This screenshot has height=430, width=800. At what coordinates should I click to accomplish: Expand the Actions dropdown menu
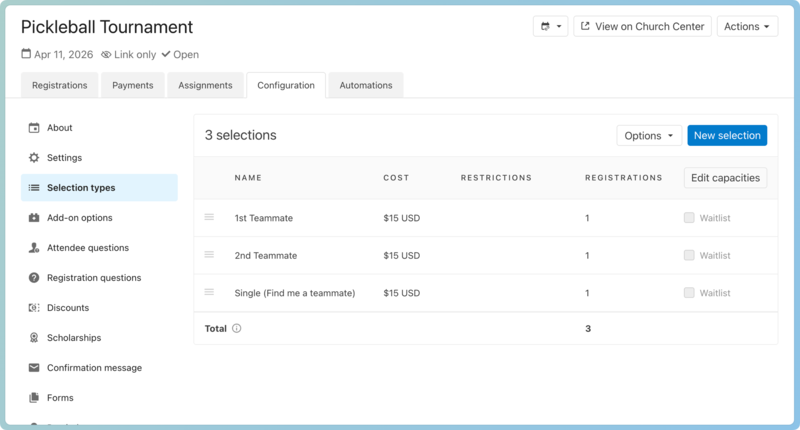click(x=747, y=27)
